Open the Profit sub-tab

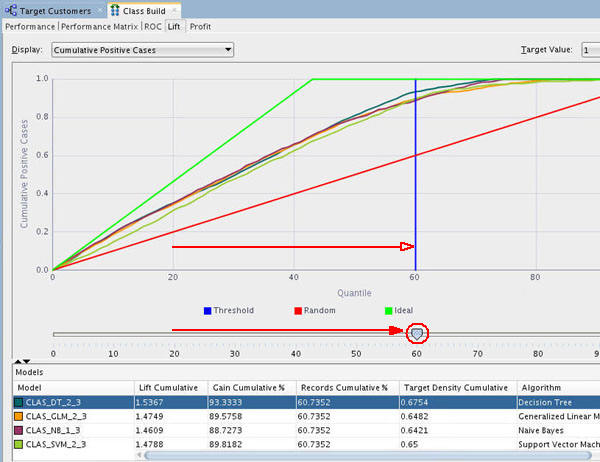pyautogui.click(x=200, y=27)
